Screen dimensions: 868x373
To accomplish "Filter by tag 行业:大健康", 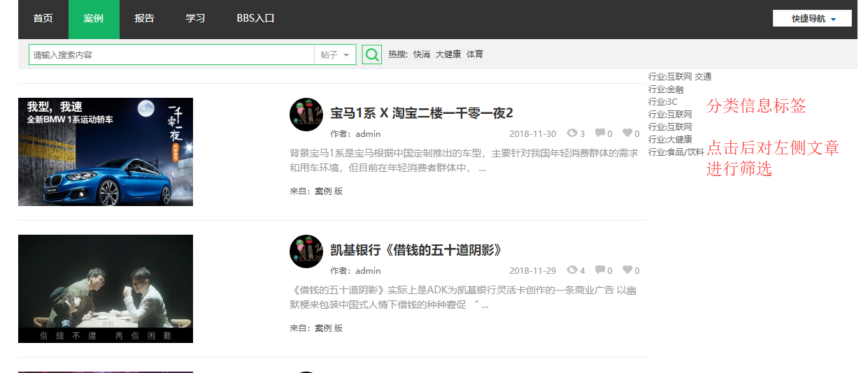I will (x=670, y=140).
